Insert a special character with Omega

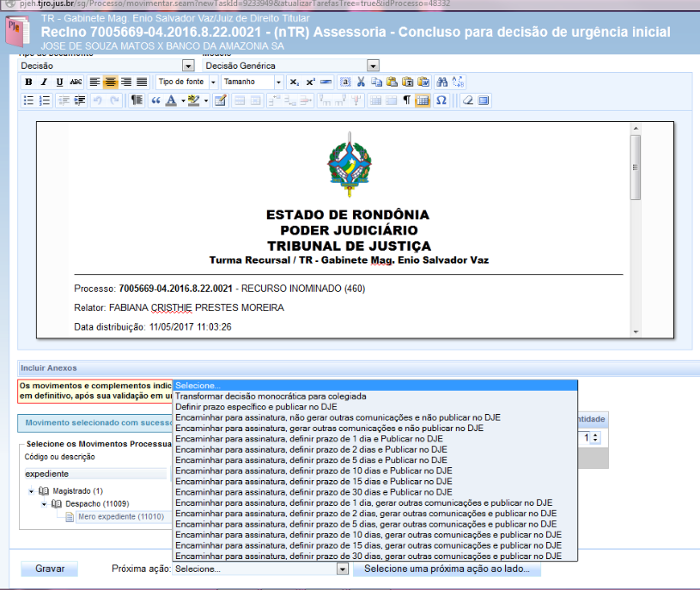pos(441,100)
